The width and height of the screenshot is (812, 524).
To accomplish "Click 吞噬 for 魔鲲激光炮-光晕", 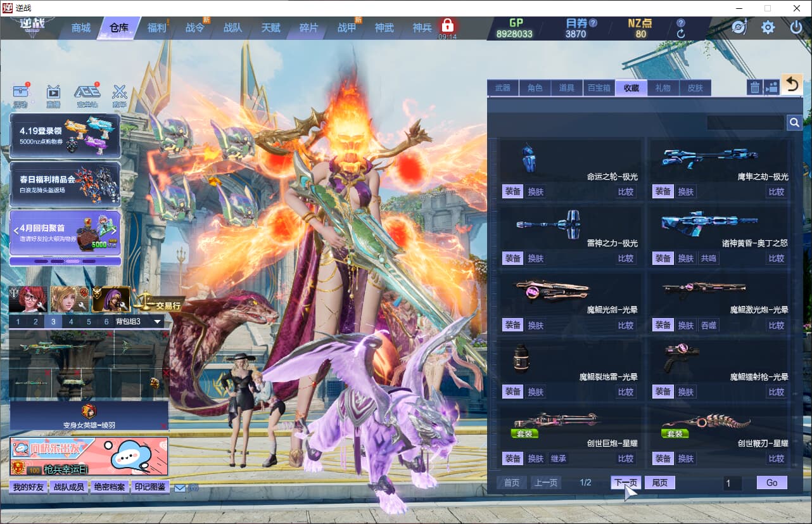I will coord(708,325).
